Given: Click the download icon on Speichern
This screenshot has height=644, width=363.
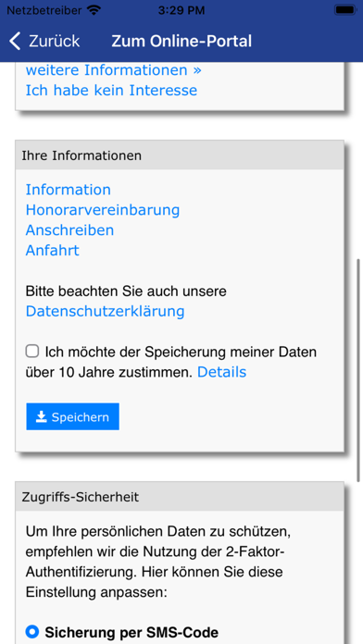Looking at the screenshot, I should (x=41, y=417).
